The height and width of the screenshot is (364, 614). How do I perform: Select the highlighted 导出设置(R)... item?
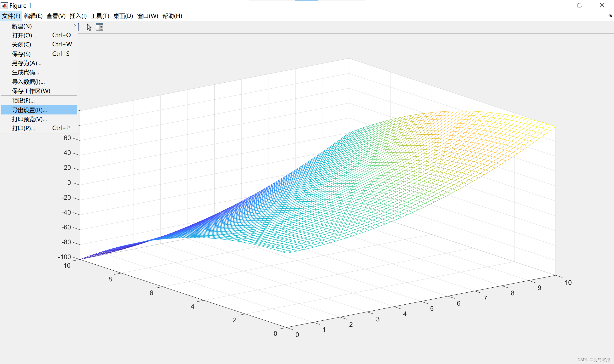tap(29, 110)
